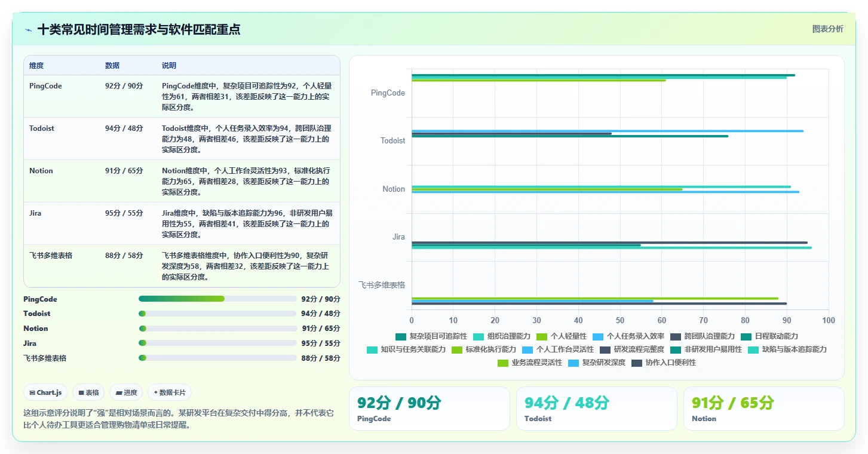The width and height of the screenshot is (868, 454).
Task: Toggle the 个人工作台灵活性 legend item
Action: pos(557,349)
